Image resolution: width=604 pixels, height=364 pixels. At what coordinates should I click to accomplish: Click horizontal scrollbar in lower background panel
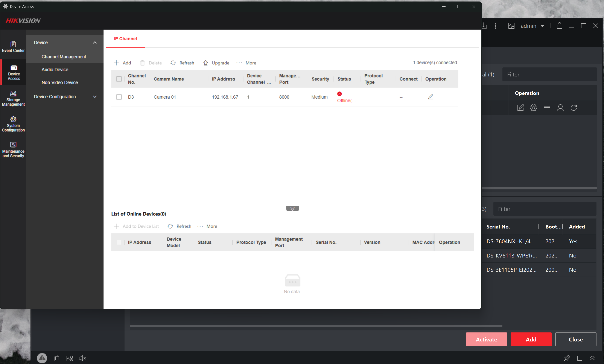316,326
